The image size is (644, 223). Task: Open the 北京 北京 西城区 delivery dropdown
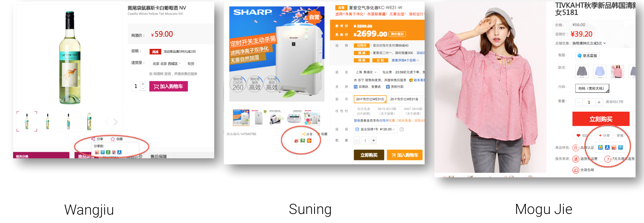[x=167, y=64]
